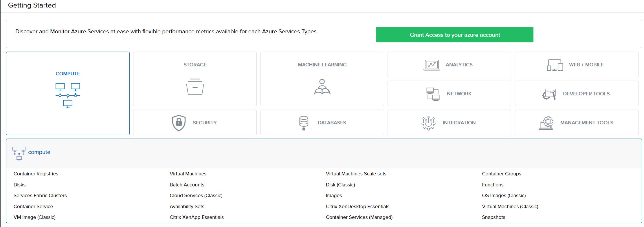Select Virtual Machines Scale sets
Image resolution: width=644 pixels, height=227 pixels.
(x=356, y=174)
